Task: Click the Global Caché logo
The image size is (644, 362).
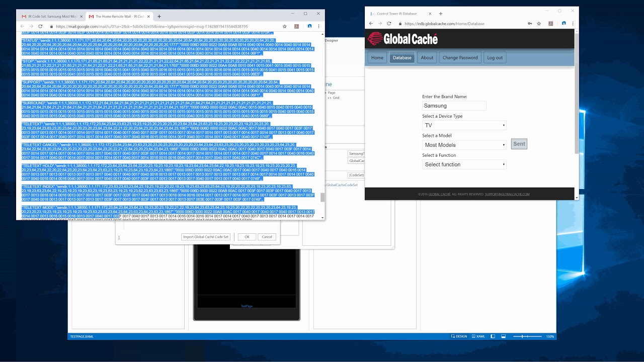Action: point(403,39)
